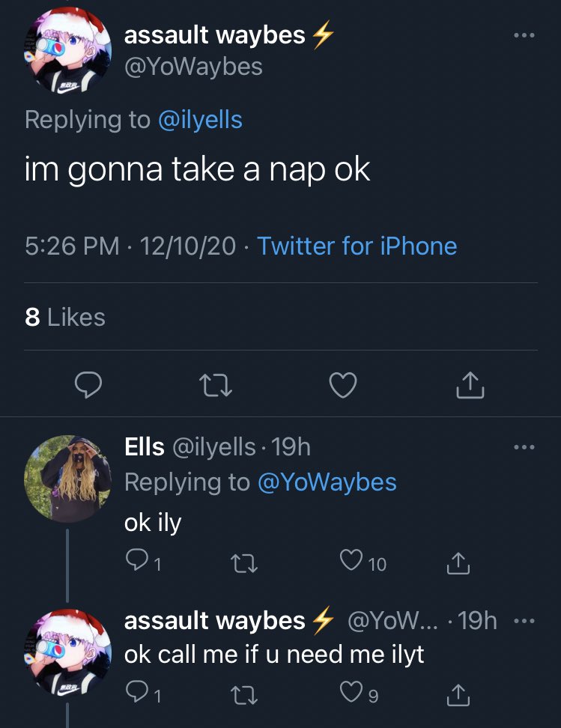Open more options on Ells' reply
This screenshot has width=561, height=728.
(524, 448)
